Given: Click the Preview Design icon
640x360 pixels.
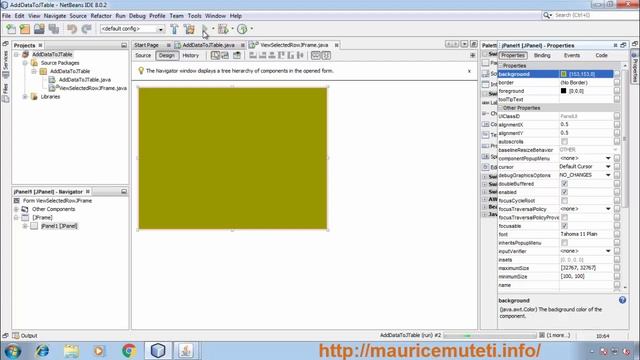Looking at the screenshot, I should (237, 56).
